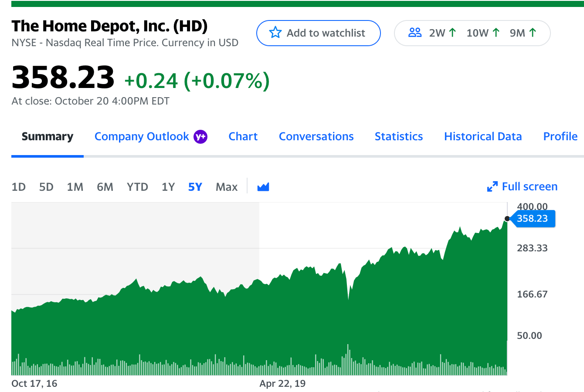Click the 50.00 axis label
The width and height of the screenshot is (584, 392).
pos(530,336)
